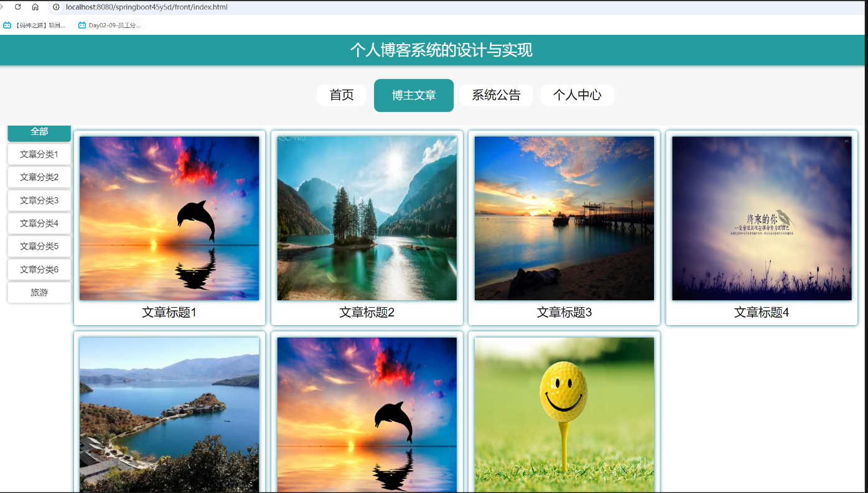Filter articles by 文章分类1
Image resolution: width=868 pixels, height=493 pixels.
coord(39,154)
